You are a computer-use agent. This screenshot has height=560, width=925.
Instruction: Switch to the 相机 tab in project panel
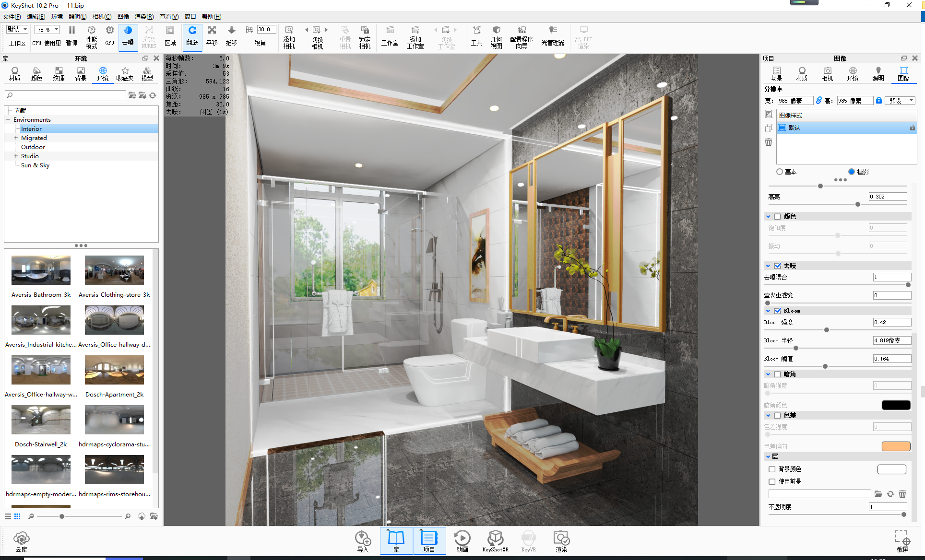point(827,73)
